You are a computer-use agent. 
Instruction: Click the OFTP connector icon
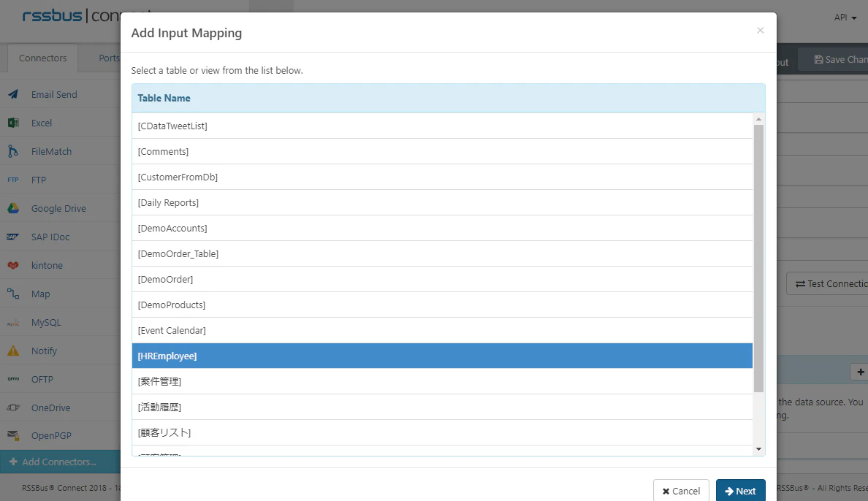coord(13,379)
